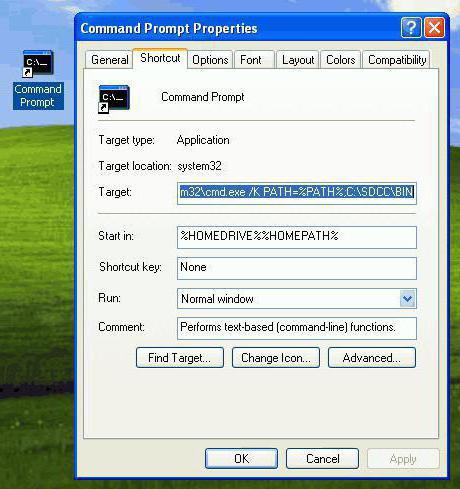Focus the Shortcut key field
Screen dimensions: 460x489
coord(297,268)
